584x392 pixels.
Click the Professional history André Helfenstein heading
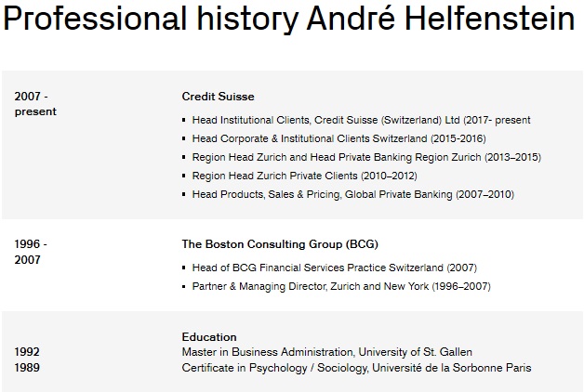pyautogui.click(x=289, y=20)
